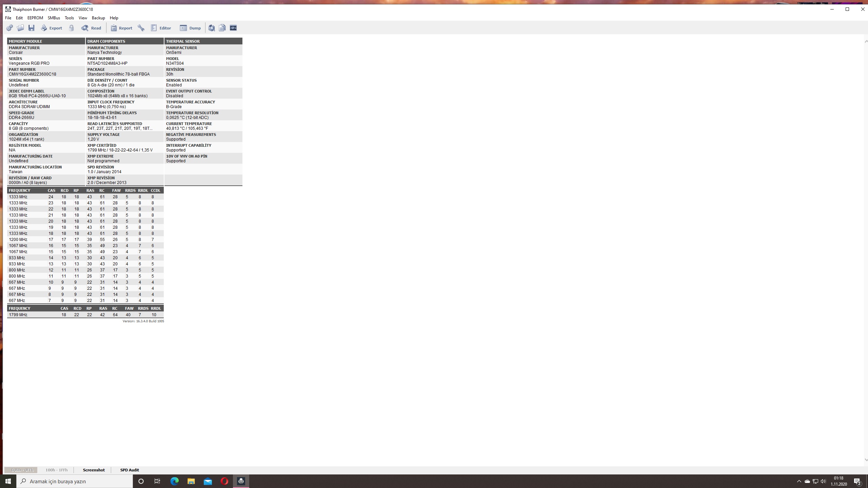Launch Microsoft Edge from taskbar
Screen dimensions: 868x488
click(x=174, y=481)
